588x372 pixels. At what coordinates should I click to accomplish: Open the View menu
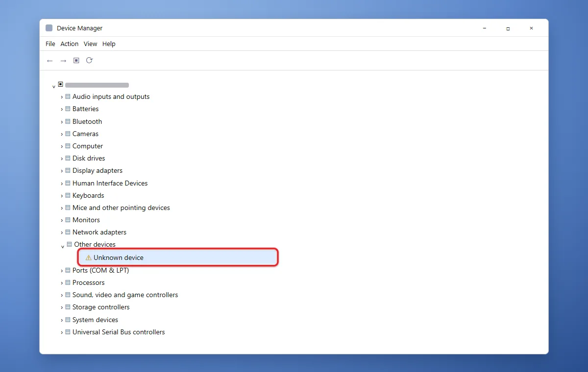(91, 44)
